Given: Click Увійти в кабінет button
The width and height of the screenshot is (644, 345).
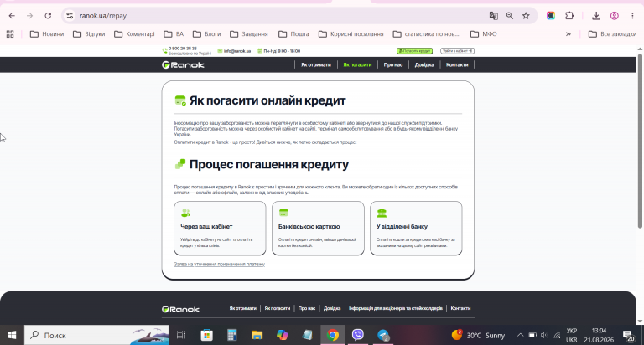Looking at the screenshot, I should (x=457, y=51).
